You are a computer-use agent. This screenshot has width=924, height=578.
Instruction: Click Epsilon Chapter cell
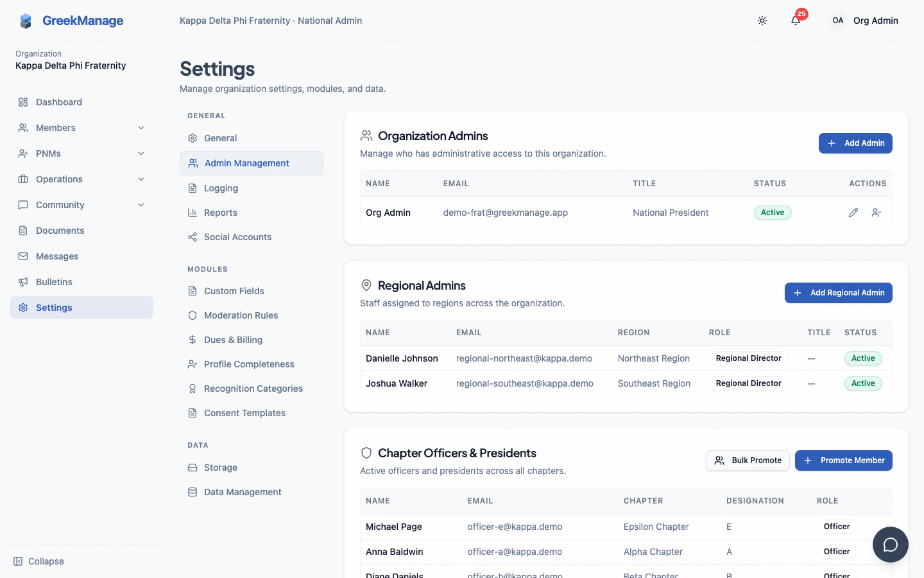(x=656, y=527)
